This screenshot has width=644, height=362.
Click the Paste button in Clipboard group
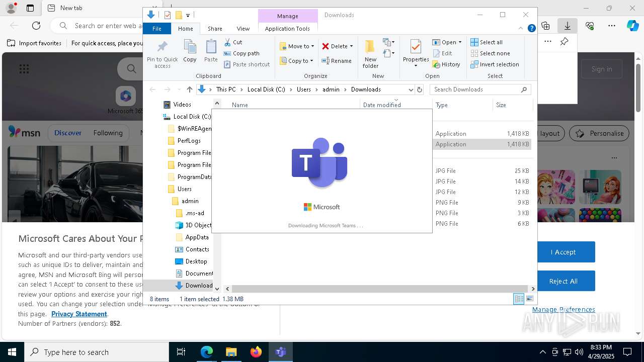(211, 51)
